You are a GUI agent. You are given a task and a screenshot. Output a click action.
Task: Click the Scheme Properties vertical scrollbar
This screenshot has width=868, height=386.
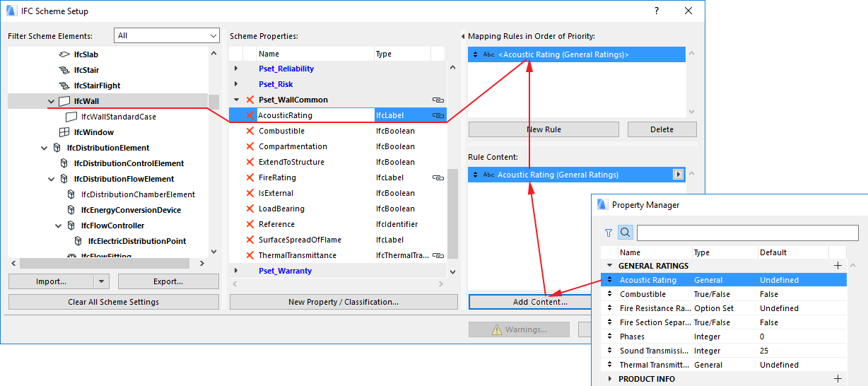(452, 214)
